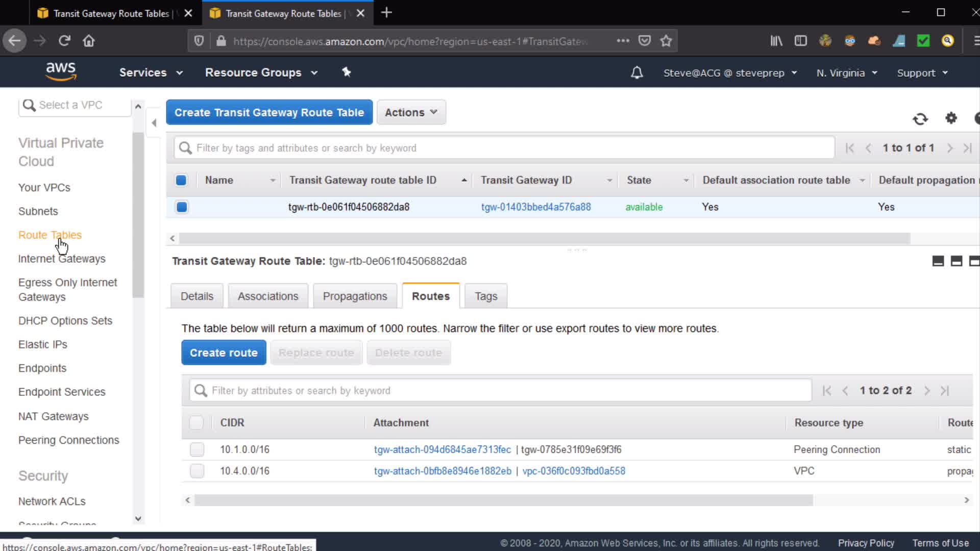Open the table settings gear icon

(951, 118)
